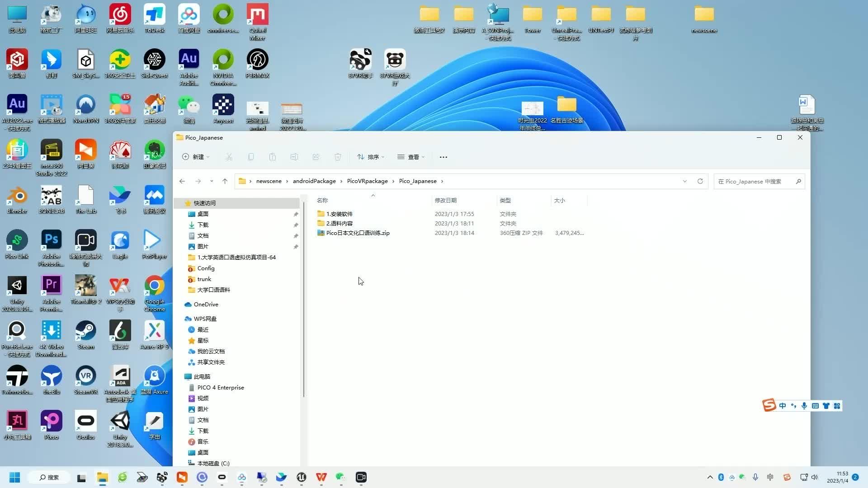Sort by the 名称 column header
This screenshot has height=488, width=868.
tap(322, 200)
